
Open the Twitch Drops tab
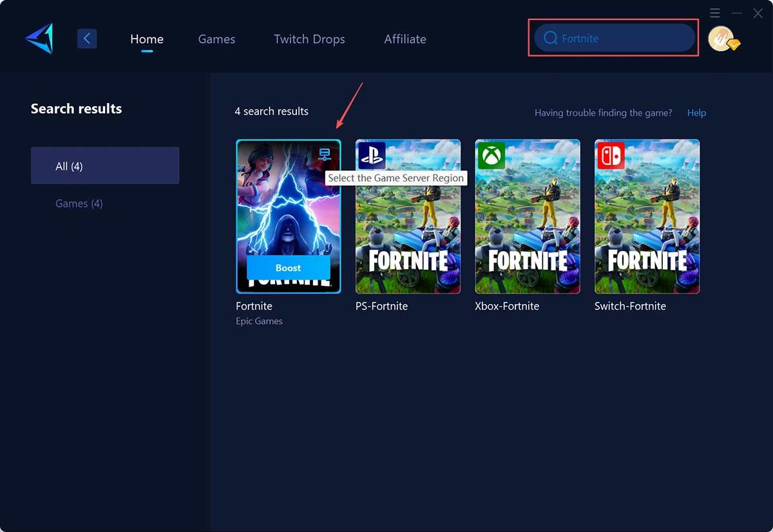pos(309,39)
